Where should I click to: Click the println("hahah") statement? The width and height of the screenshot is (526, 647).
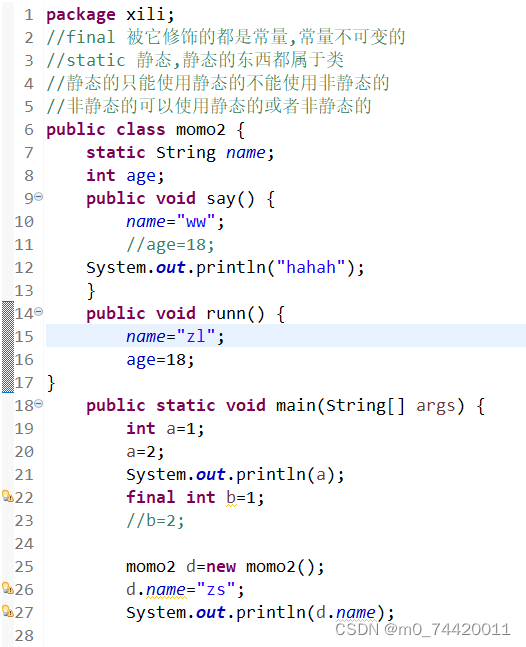pos(225,268)
